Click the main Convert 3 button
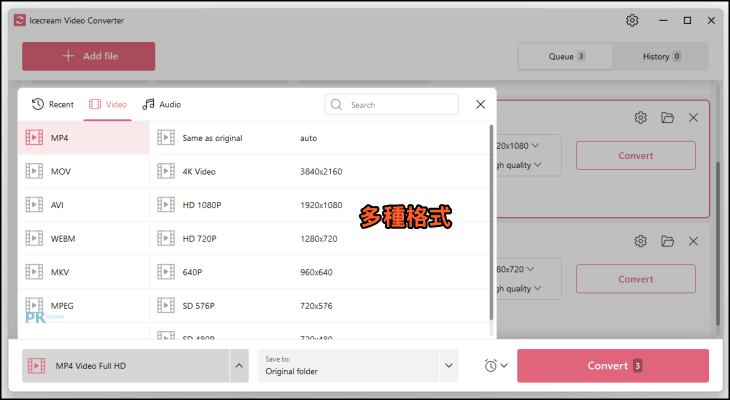 [x=613, y=366]
